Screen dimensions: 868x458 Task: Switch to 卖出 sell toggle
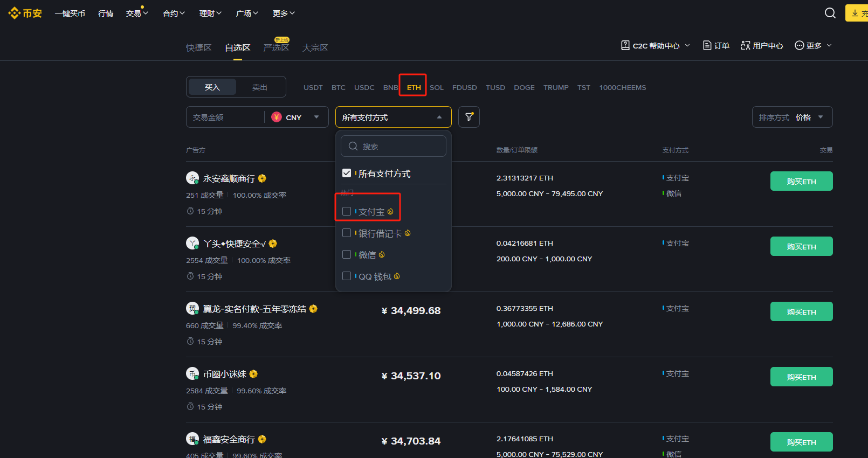[260, 87]
